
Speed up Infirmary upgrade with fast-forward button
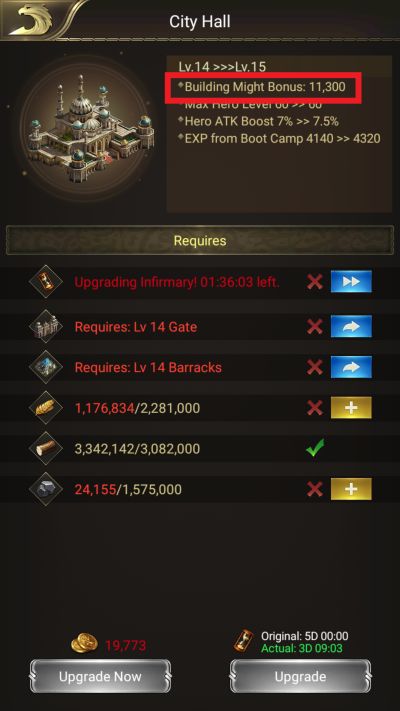tap(351, 282)
